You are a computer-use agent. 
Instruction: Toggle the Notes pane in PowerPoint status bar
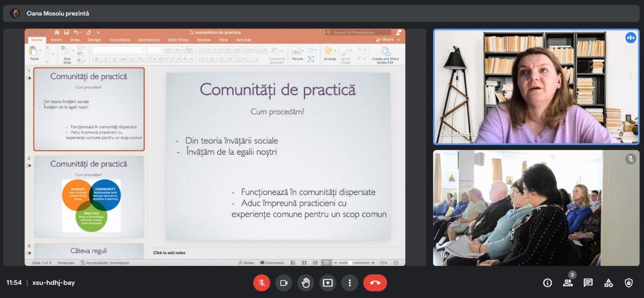[x=246, y=263]
